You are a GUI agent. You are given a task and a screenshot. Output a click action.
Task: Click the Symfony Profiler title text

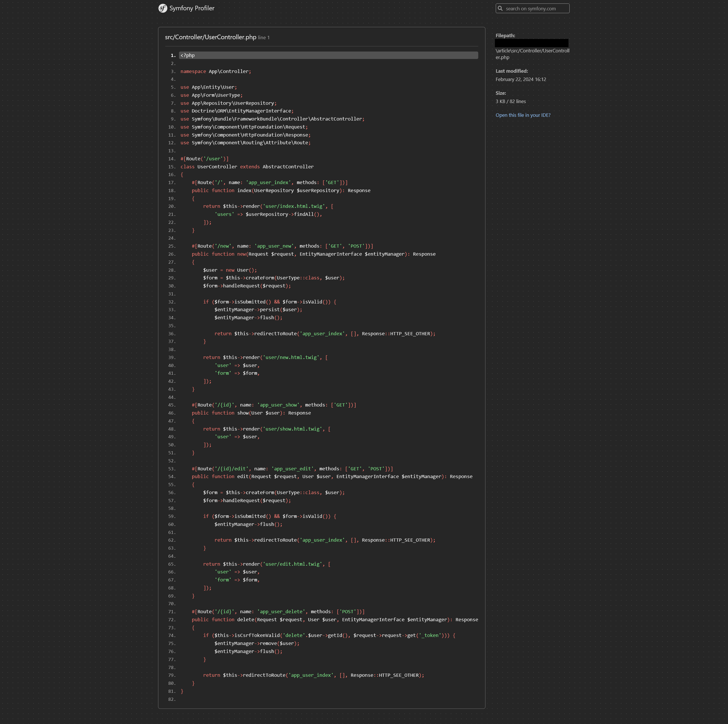click(x=192, y=8)
